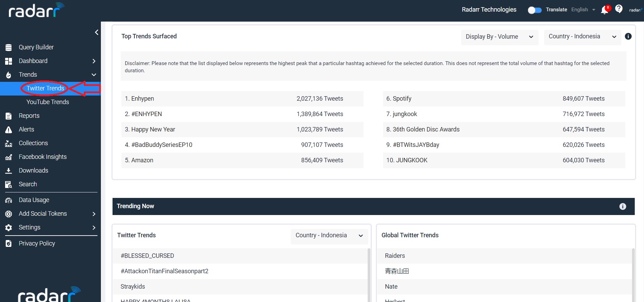Click the Search icon in sidebar
The height and width of the screenshot is (302, 644).
(x=9, y=184)
